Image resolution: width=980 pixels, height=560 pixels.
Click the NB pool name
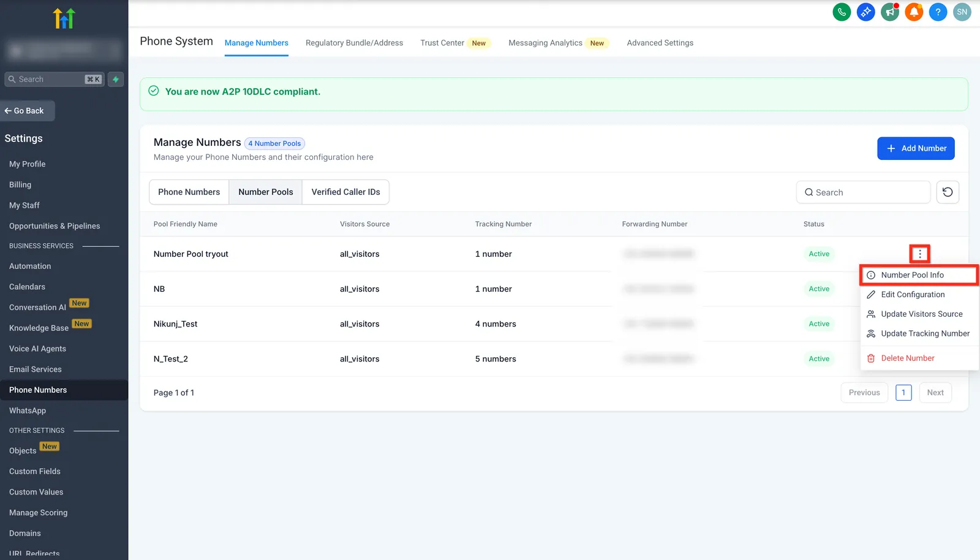pyautogui.click(x=159, y=289)
